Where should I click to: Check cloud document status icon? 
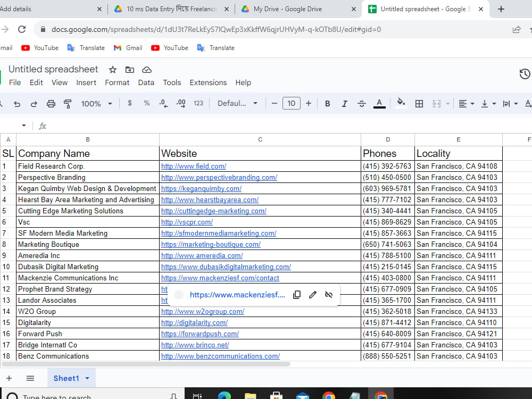pos(147,70)
